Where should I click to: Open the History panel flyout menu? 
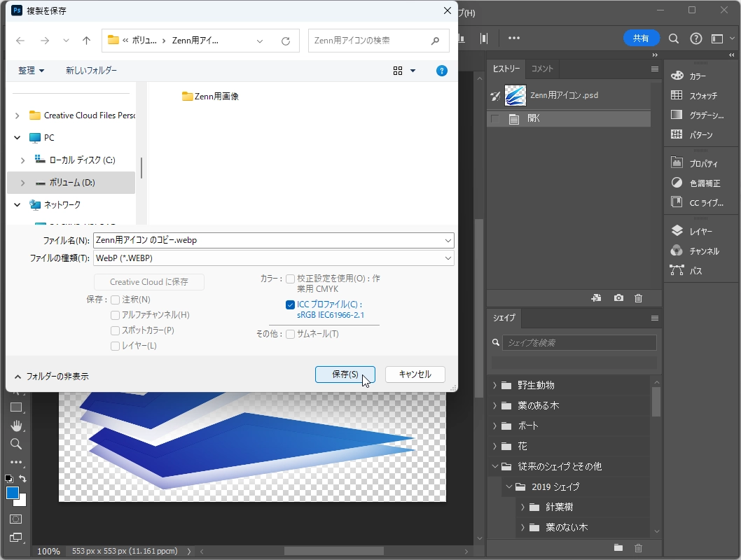(655, 69)
